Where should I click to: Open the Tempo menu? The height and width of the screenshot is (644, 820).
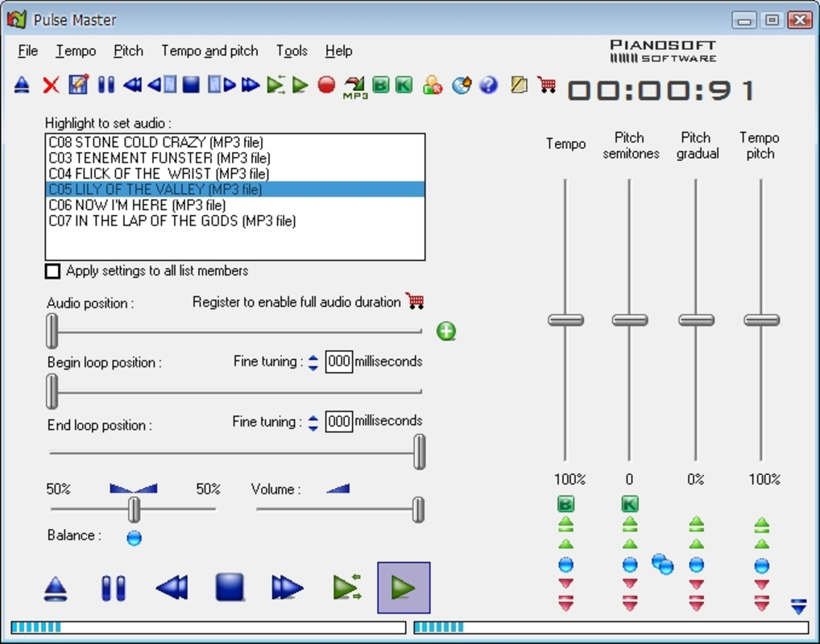pos(76,51)
